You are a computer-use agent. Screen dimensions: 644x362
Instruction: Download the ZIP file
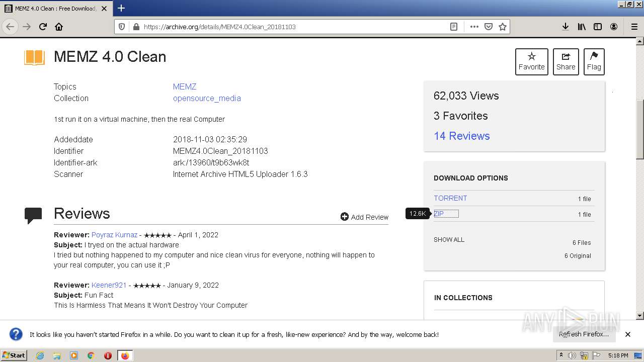pyautogui.click(x=439, y=214)
